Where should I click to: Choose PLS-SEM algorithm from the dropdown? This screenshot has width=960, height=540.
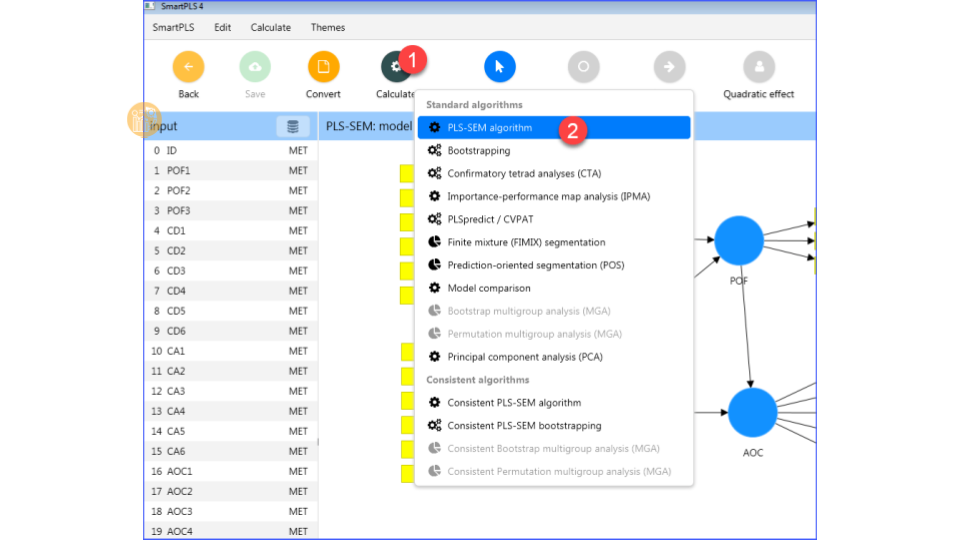pyautogui.click(x=554, y=127)
